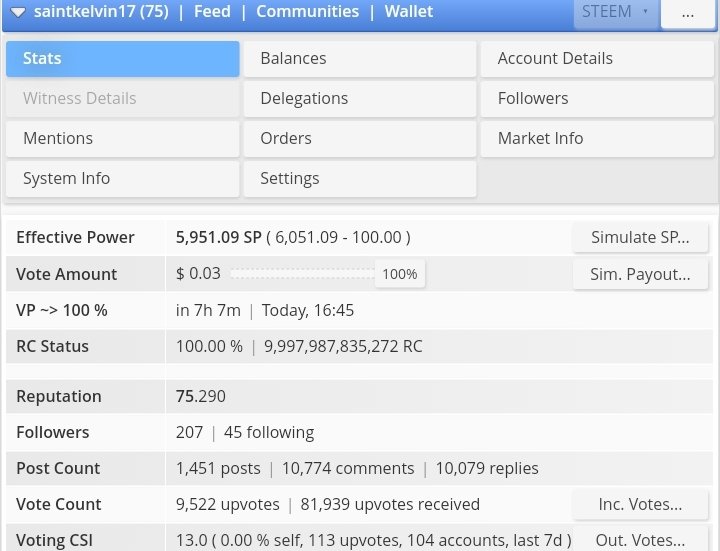Click the 100% vote weight handle
The image size is (720, 551).
pos(399,274)
